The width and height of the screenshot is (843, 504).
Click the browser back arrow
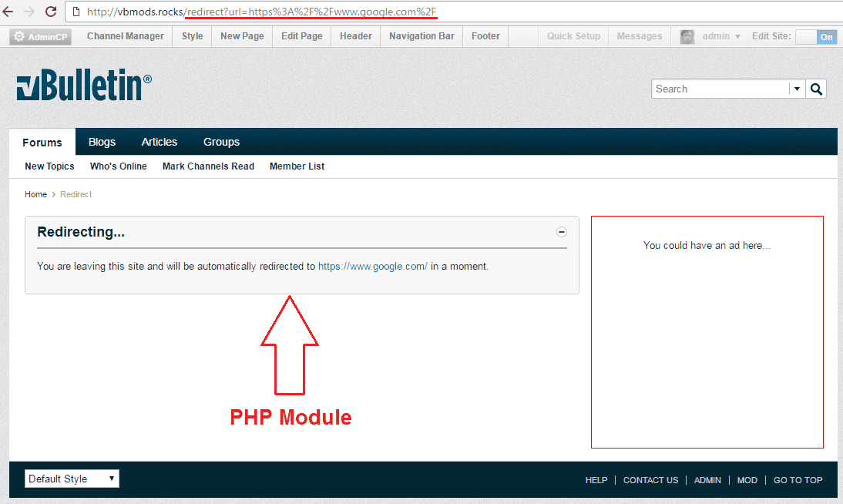pyautogui.click(x=8, y=12)
